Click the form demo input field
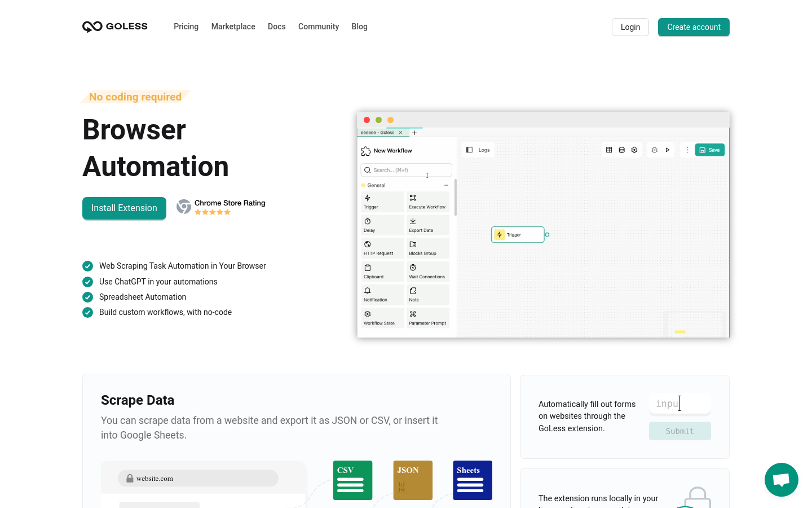 pos(679,404)
